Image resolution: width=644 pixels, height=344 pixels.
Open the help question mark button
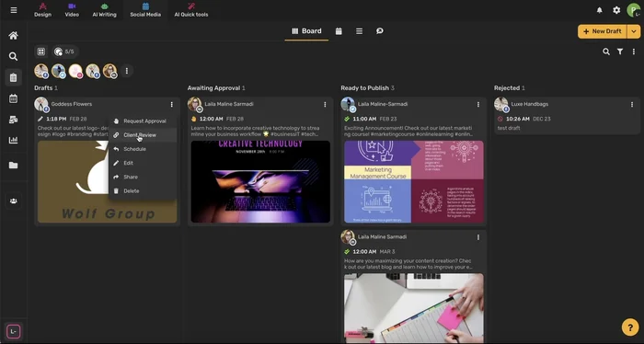(630, 327)
